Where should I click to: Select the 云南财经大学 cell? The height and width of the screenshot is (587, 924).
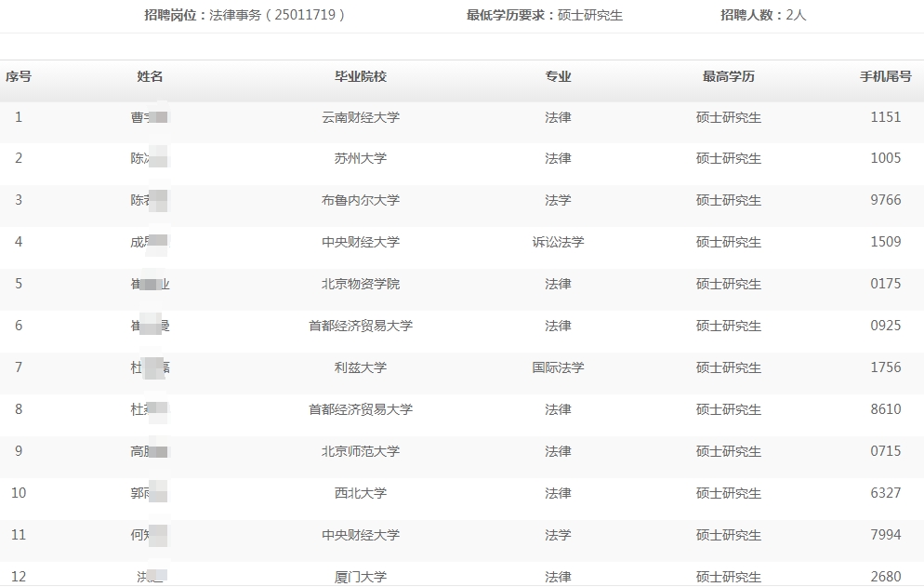(361, 117)
